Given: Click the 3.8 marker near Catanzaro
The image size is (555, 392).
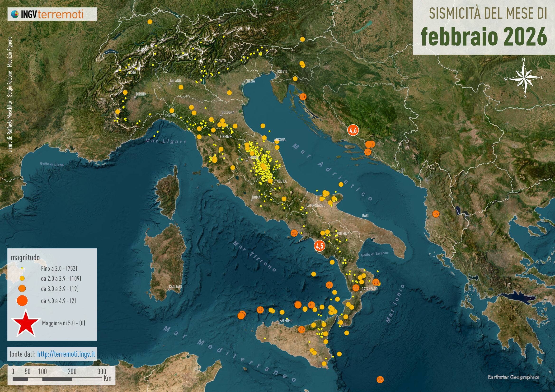Looking at the screenshot, I should tap(376, 282).
